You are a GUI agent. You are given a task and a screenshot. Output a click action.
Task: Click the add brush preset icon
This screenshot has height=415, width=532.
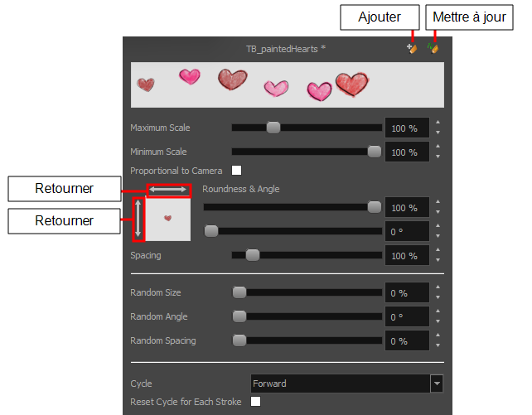(x=412, y=49)
